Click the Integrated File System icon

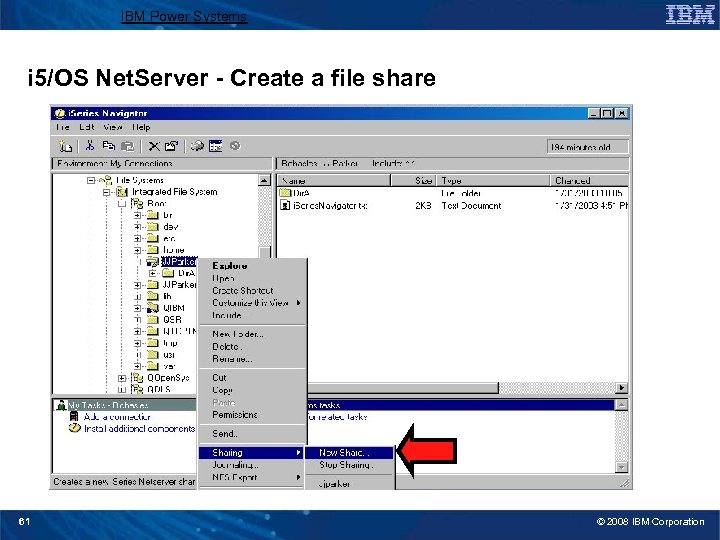point(122,192)
